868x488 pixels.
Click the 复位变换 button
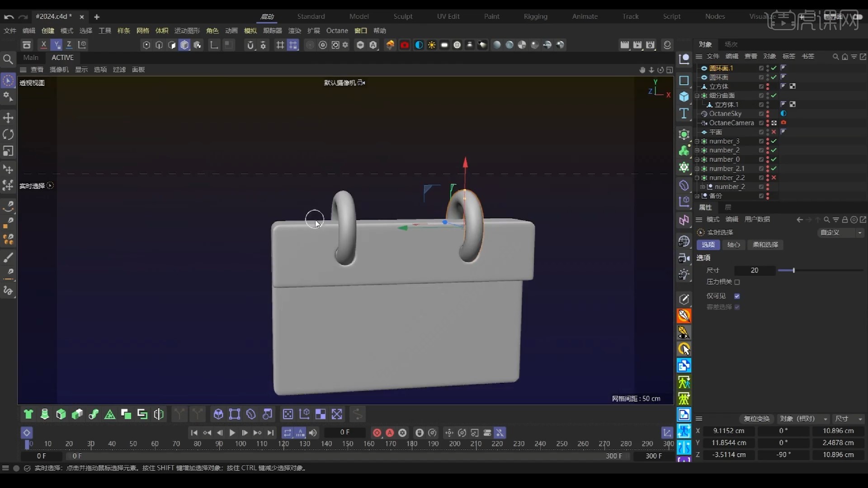pos(756,419)
